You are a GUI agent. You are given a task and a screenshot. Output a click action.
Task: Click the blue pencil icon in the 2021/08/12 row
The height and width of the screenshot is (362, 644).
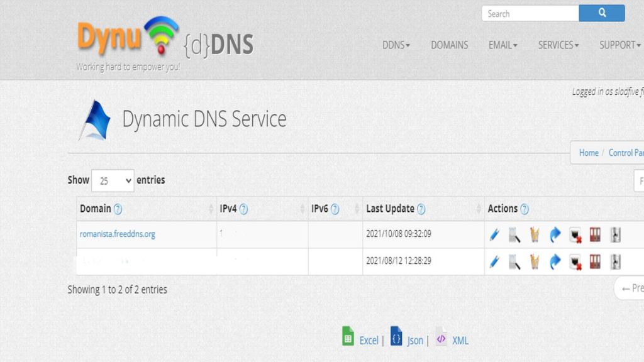[494, 262]
